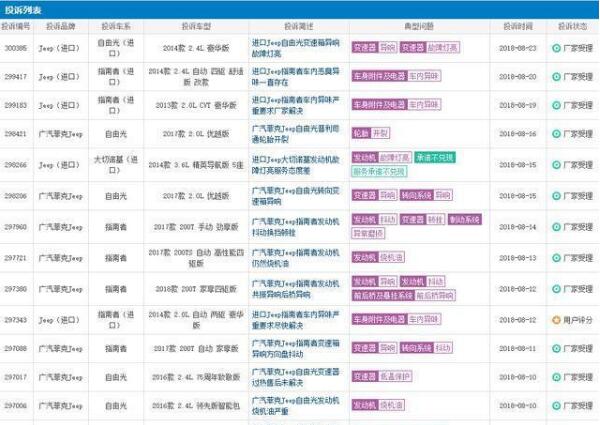Image resolution: width=600 pixels, height=425 pixels.
Task: Click the status icon for complaint 299183
Action: click(x=556, y=105)
